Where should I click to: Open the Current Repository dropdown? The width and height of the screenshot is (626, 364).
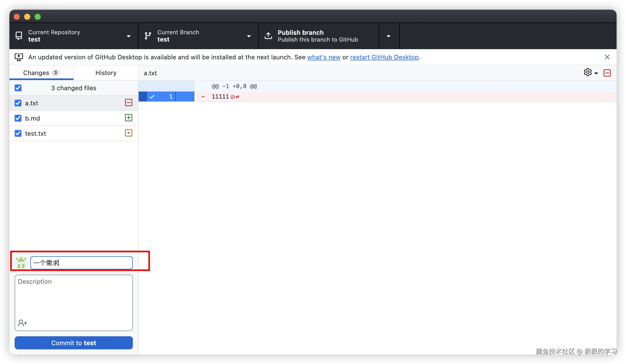(x=73, y=36)
